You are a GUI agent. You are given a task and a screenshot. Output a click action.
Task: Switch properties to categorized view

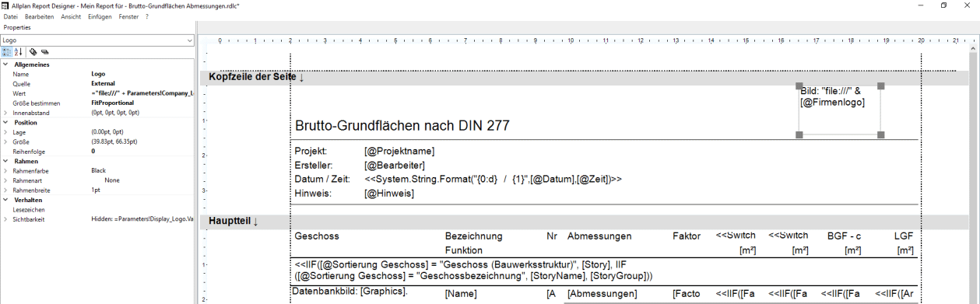coord(6,52)
